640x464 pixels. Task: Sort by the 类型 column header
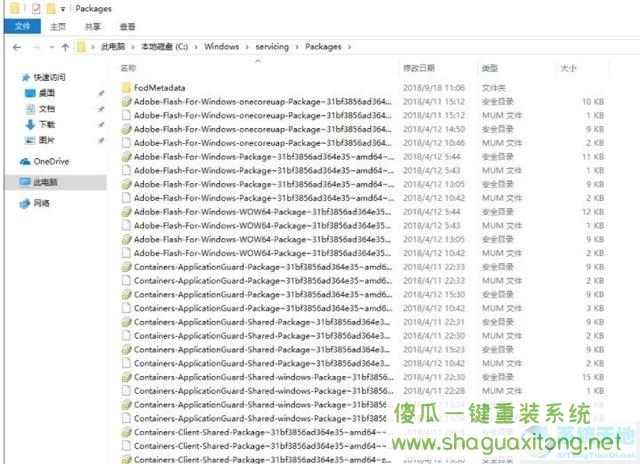pos(489,68)
